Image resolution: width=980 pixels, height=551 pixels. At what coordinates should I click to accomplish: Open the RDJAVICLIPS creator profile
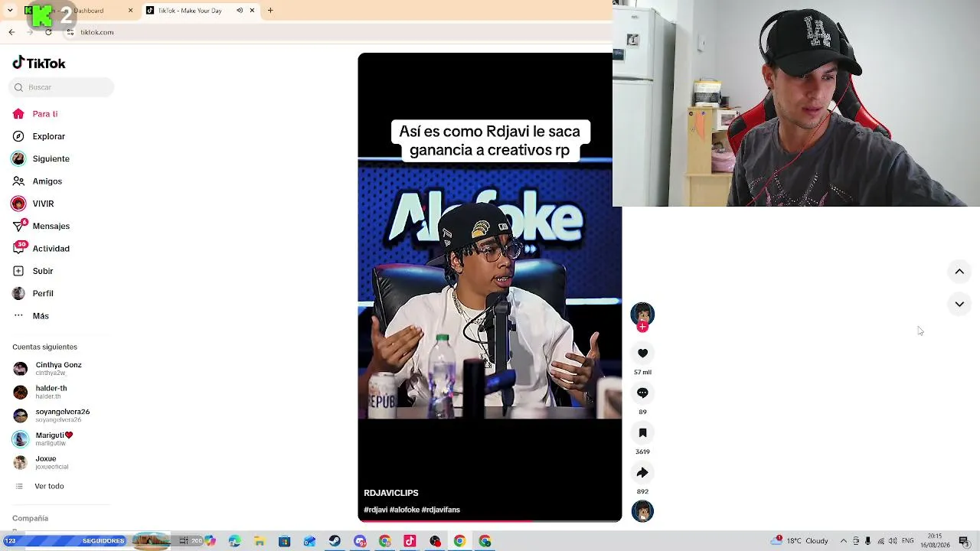click(x=391, y=493)
